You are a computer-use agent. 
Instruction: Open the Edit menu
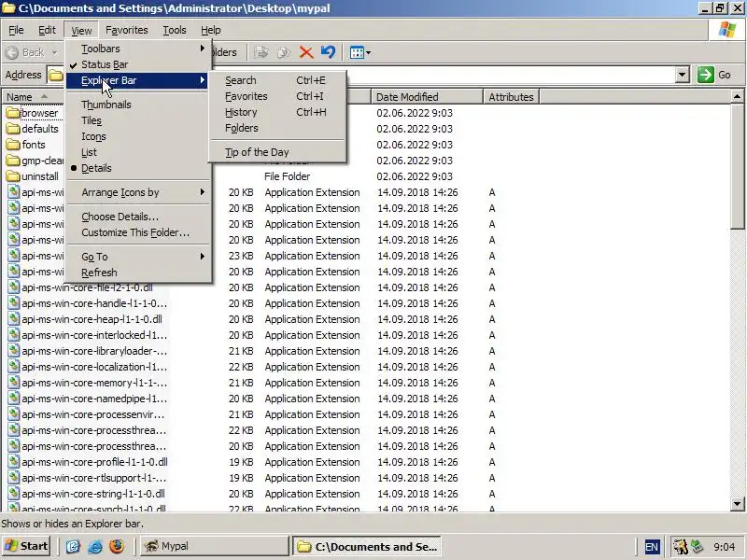pos(47,30)
